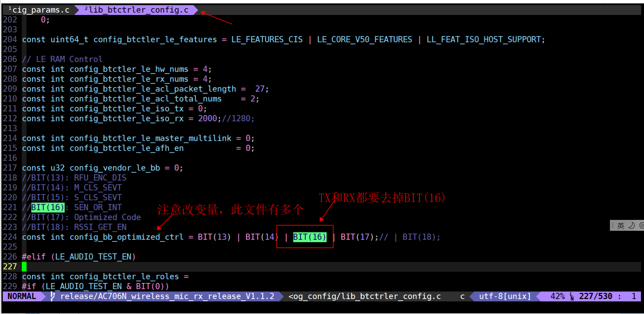Click the file path lib_btctrler_config.c in status line

(365, 296)
